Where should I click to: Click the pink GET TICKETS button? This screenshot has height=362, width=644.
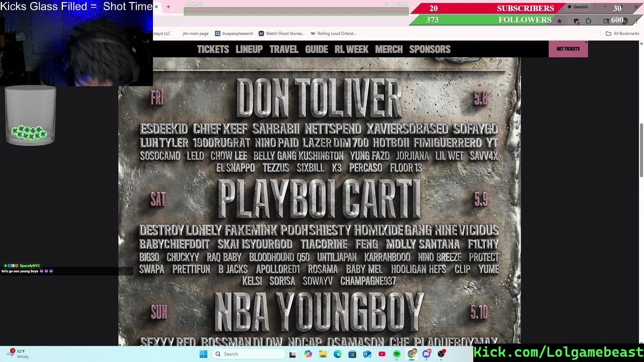pos(568,49)
